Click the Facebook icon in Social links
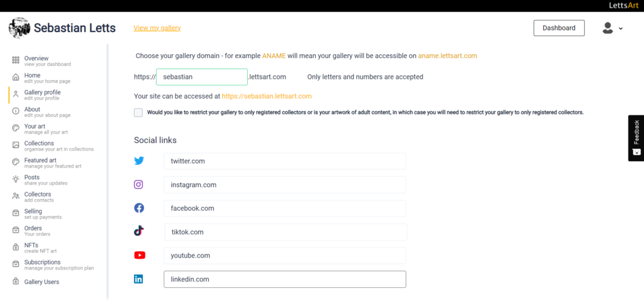The height and width of the screenshot is (301, 644). (139, 208)
